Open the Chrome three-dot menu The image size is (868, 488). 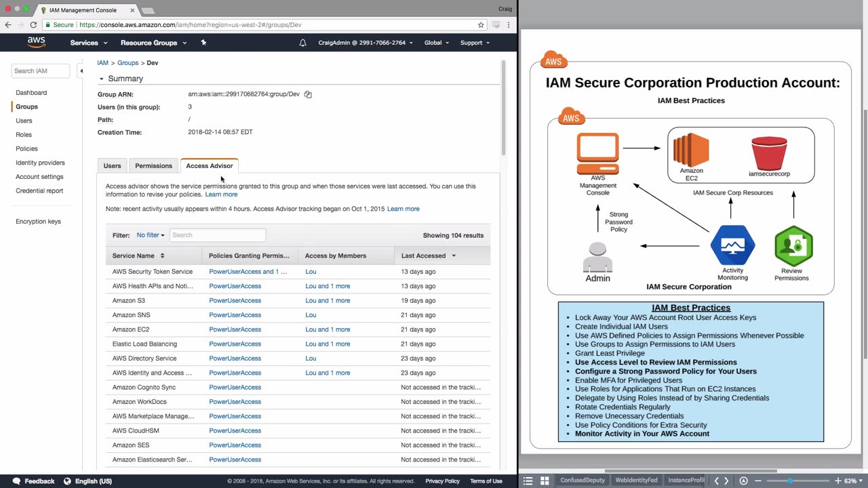509,25
